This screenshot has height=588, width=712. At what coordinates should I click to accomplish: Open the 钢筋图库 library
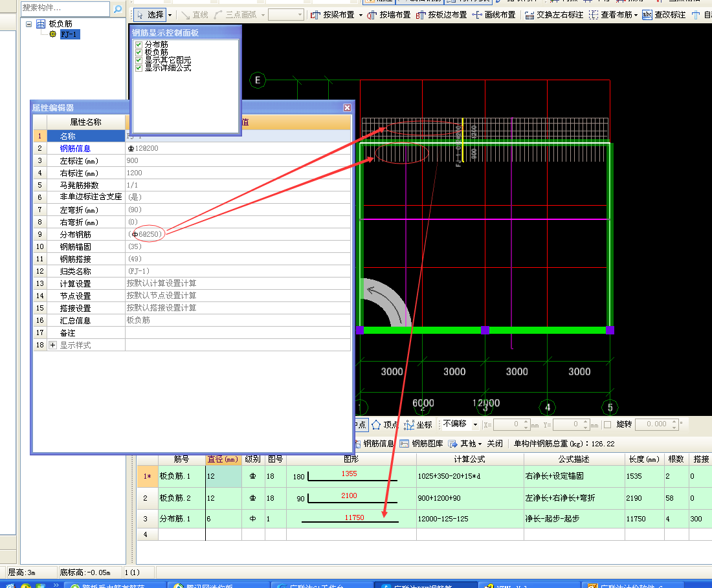[x=421, y=444]
